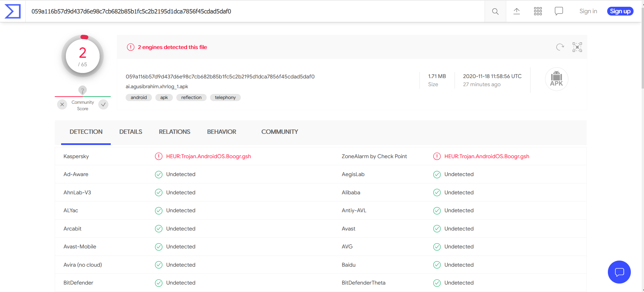The height and width of the screenshot is (292, 644).
Task: Click the VirusTotal logo icon
Action: pos(12,11)
